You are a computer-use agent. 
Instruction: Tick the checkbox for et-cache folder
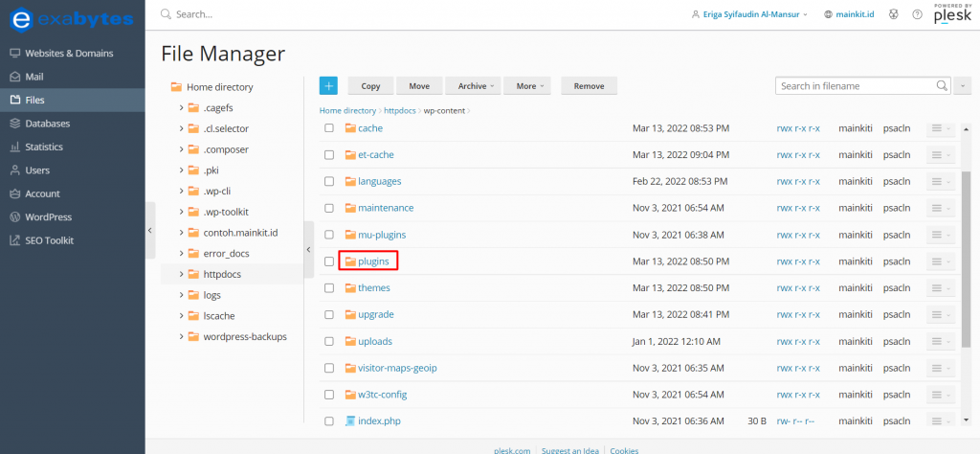pos(329,154)
